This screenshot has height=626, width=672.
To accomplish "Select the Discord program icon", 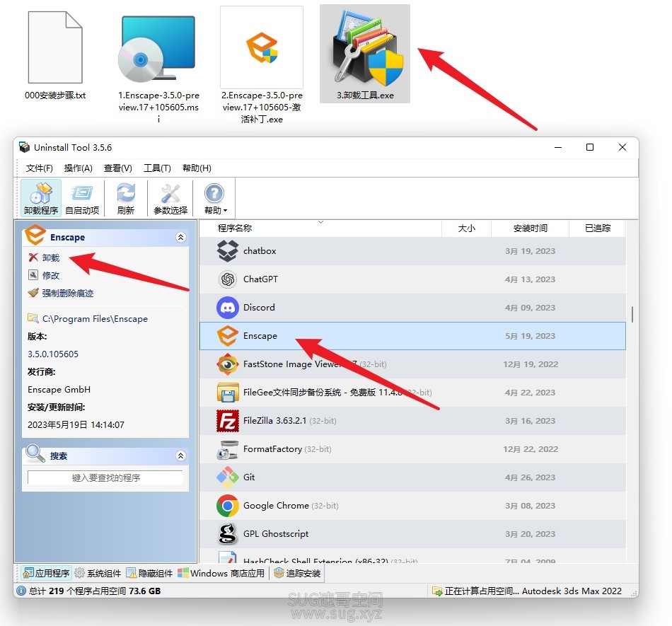I will (228, 308).
